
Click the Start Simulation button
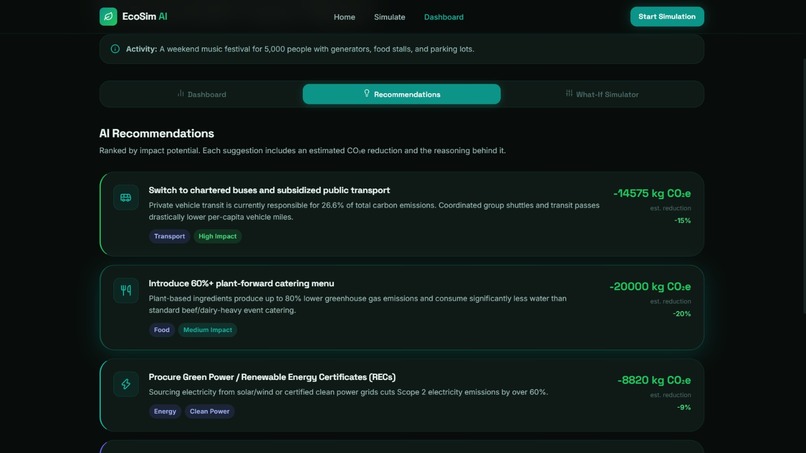click(667, 16)
